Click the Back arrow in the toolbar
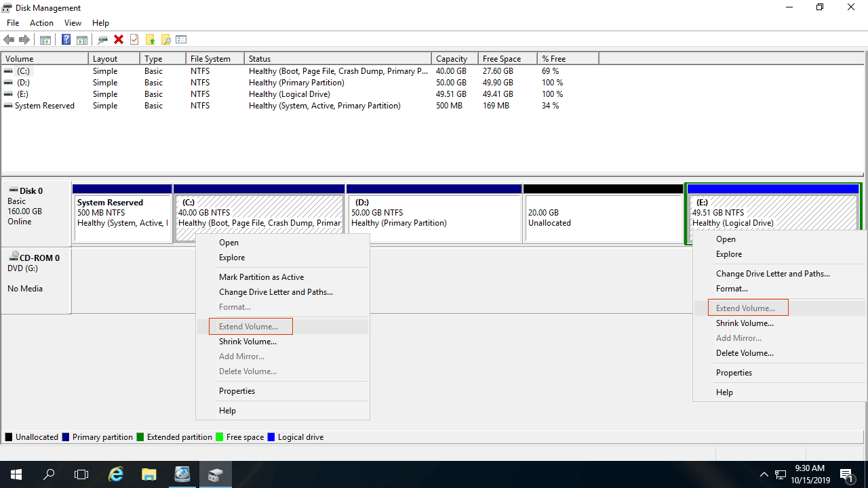 tap(9, 40)
